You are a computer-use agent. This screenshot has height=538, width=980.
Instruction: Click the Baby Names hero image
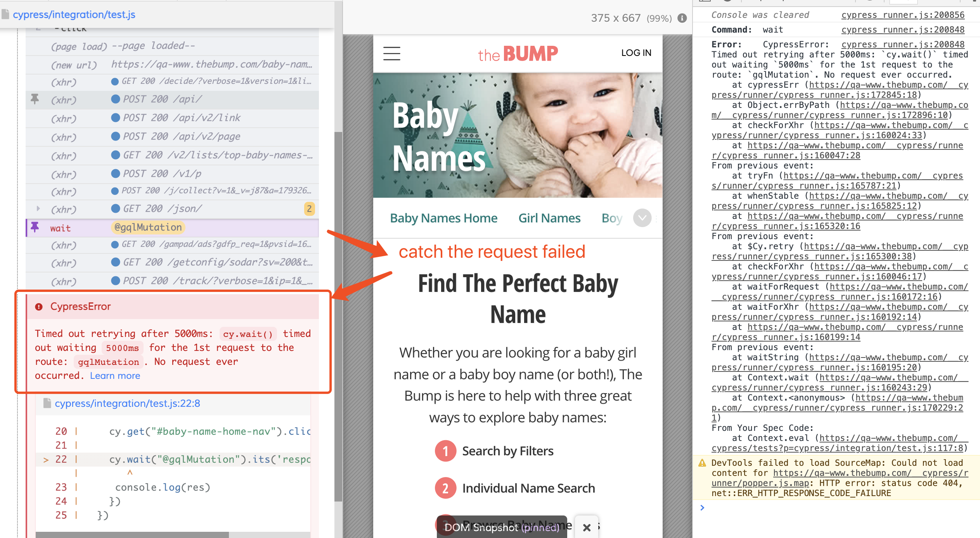point(518,135)
